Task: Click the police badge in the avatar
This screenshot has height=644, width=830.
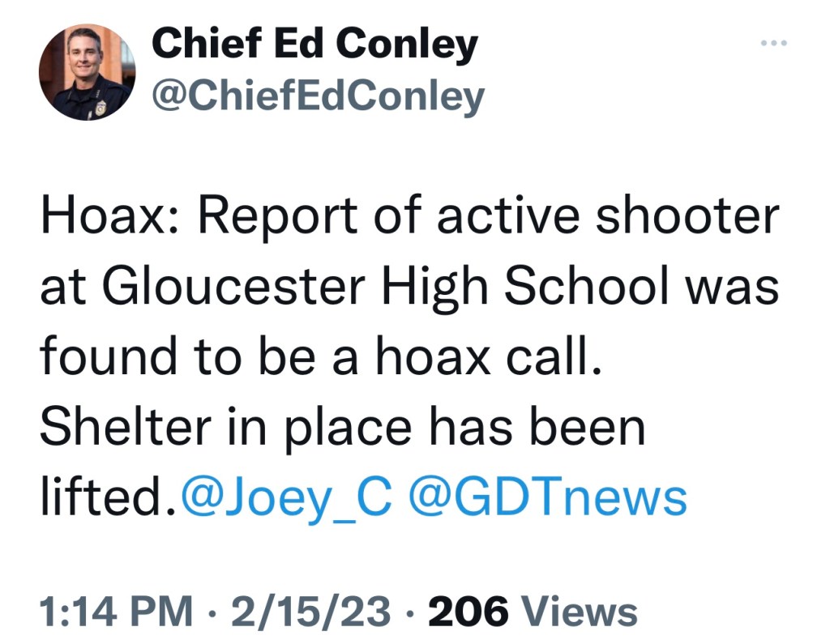Action: coord(101,108)
